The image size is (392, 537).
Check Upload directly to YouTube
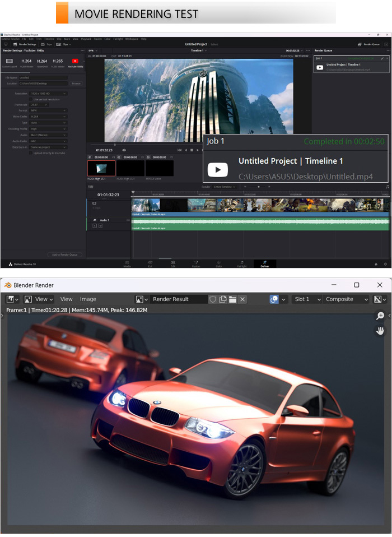pos(31,152)
